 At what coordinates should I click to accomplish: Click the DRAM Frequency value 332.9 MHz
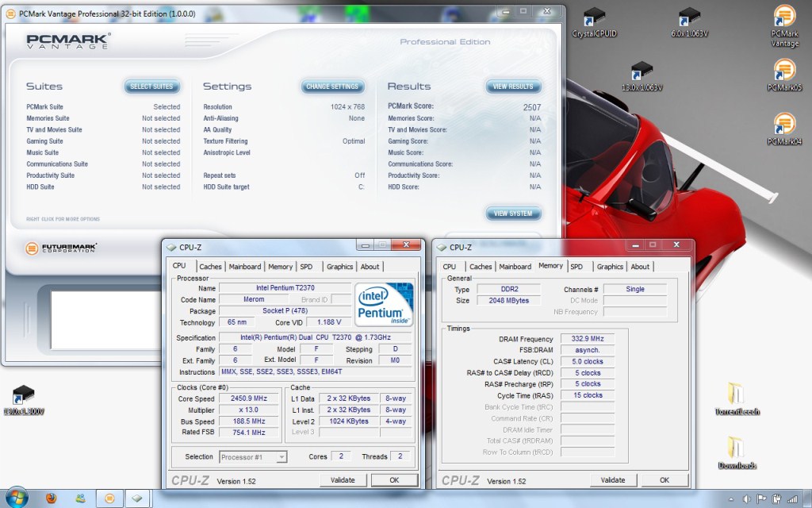[588, 338]
